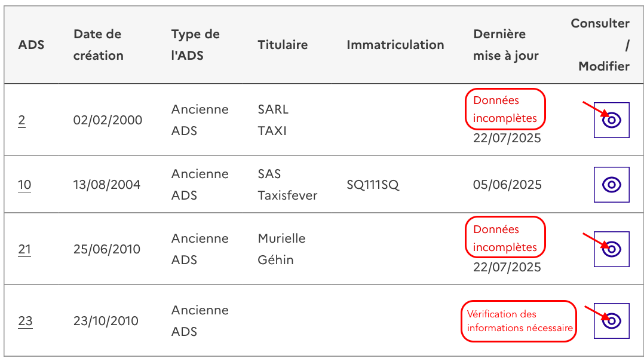The width and height of the screenshot is (644, 361).
Task: Click the Type de l'ADS header
Action: click(195, 44)
